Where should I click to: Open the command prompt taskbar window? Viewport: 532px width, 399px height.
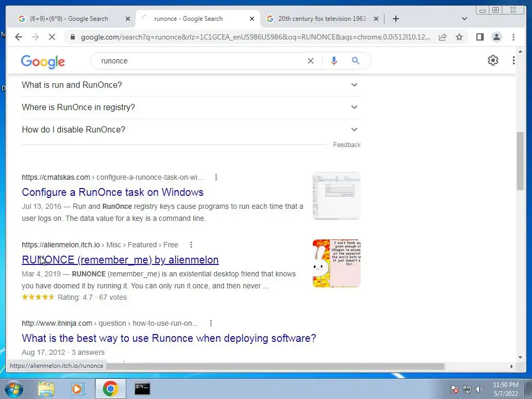142,389
